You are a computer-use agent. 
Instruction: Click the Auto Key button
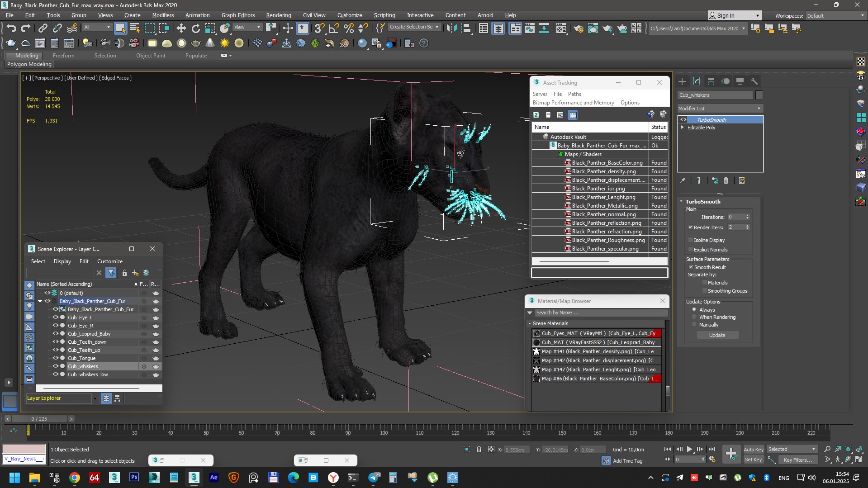pos(754,449)
